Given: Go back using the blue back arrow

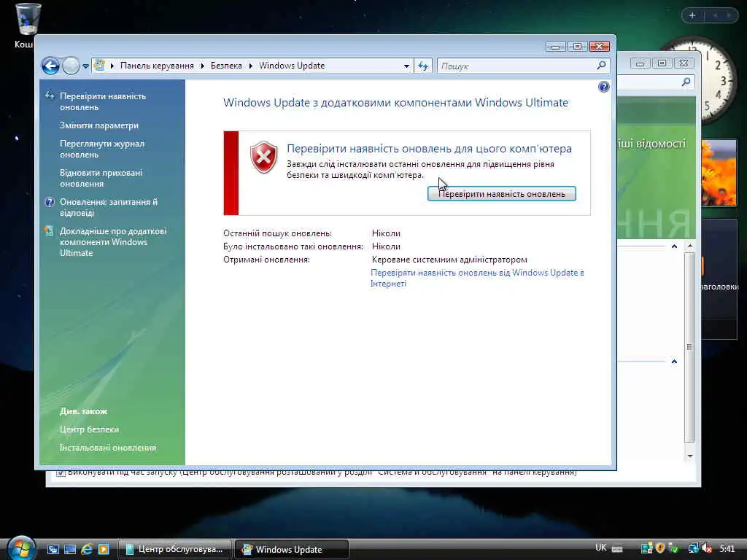Looking at the screenshot, I should pyautogui.click(x=50, y=66).
